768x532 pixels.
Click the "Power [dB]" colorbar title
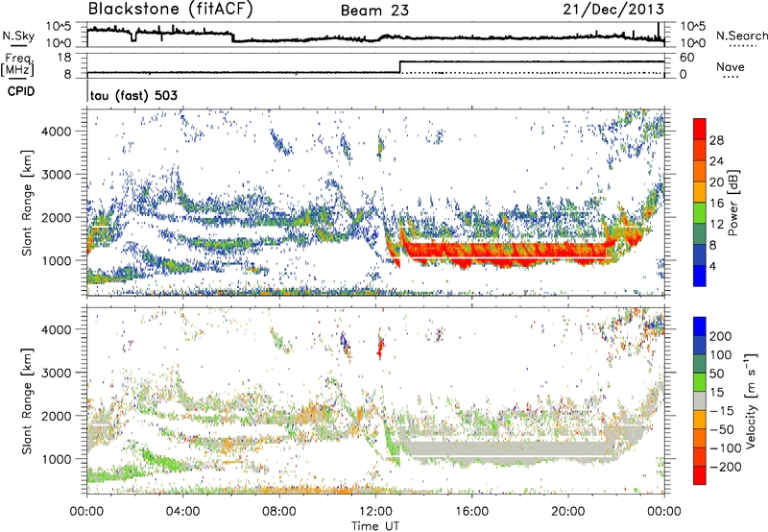coord(732,203)
